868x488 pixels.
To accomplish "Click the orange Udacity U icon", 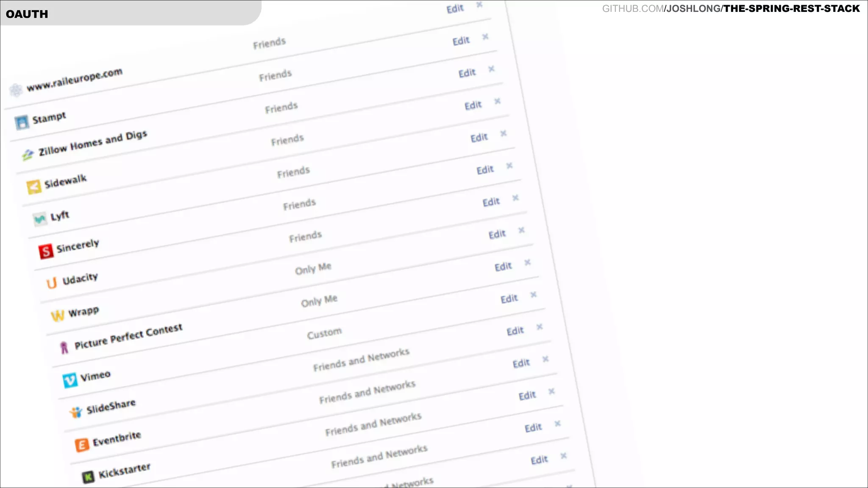I will pos(52,283).
